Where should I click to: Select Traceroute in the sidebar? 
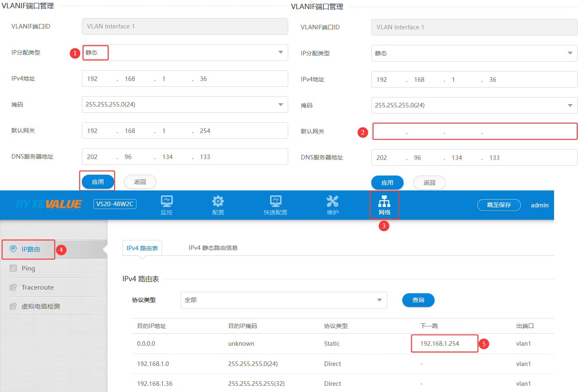pos(37,287)
